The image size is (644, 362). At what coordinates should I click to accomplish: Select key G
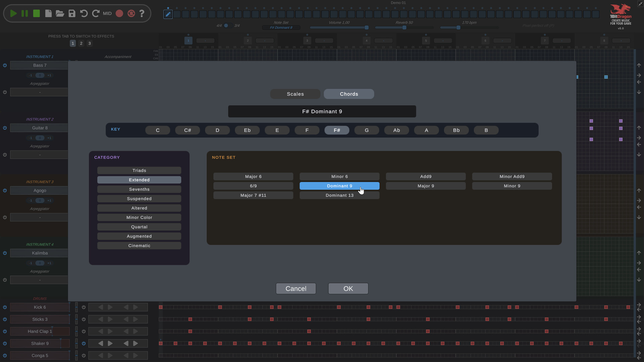(367, 130)
